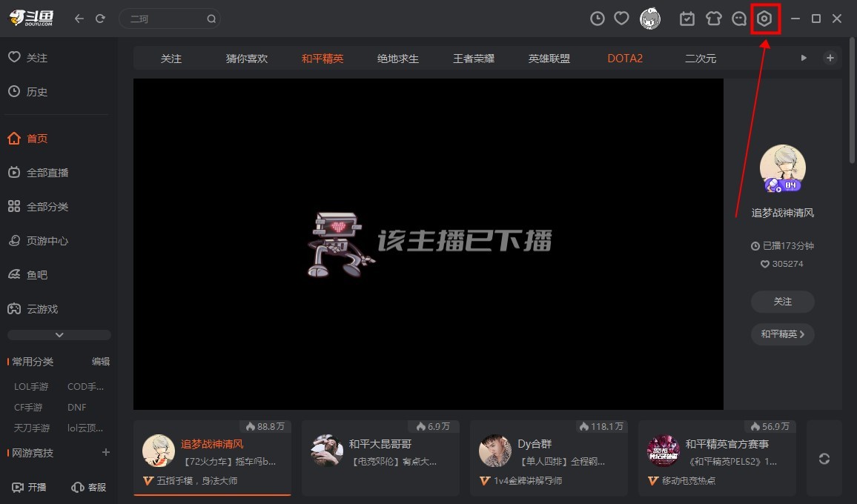Switch to the 绝地求生 tab

click(398, 59)
